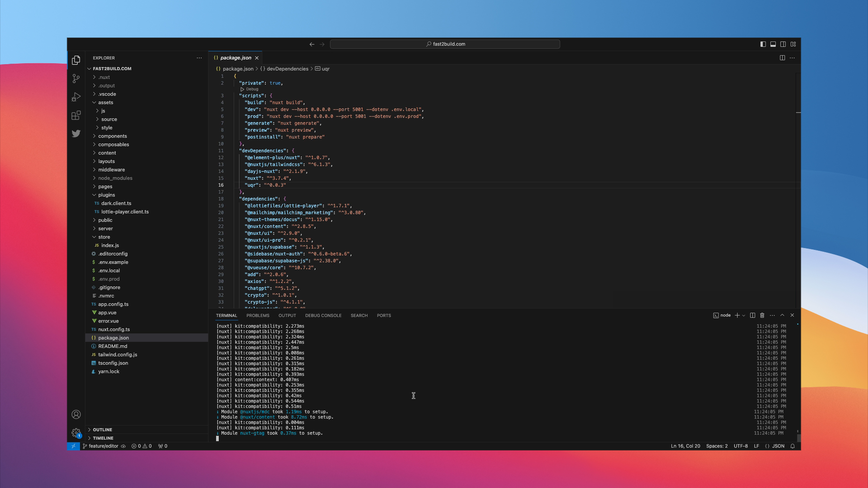Switch branch via feature/editor status item
The width and height of the screenshot is (868, 488).
[100, 446]
